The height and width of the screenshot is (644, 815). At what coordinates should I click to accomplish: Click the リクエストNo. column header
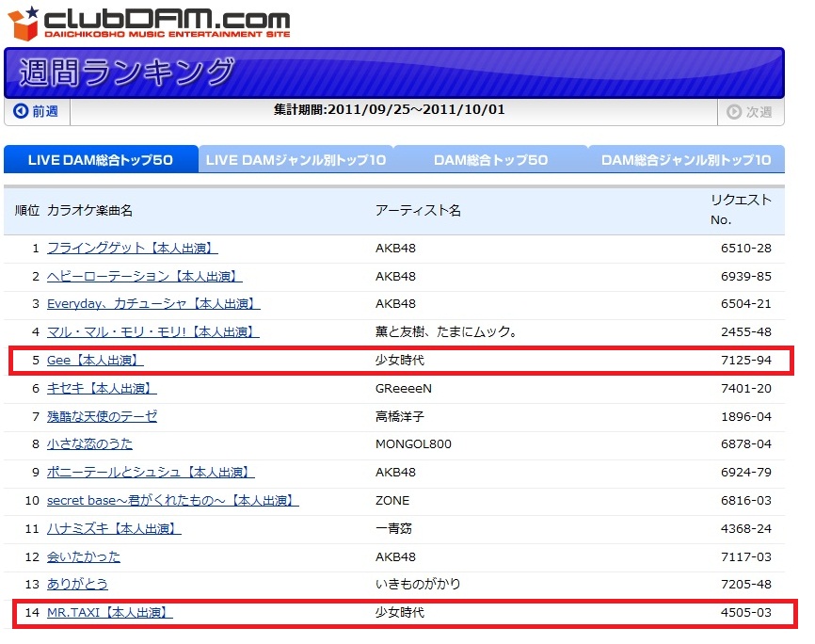point(742,210)
